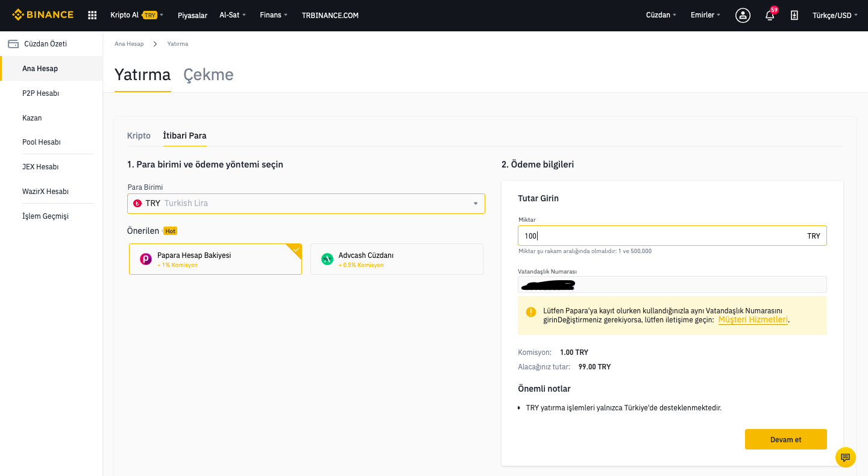Screen dimensions: 868x476
Task: Select Papara Hesap Bakiyesi payment method
Action: tap(215, 259)
